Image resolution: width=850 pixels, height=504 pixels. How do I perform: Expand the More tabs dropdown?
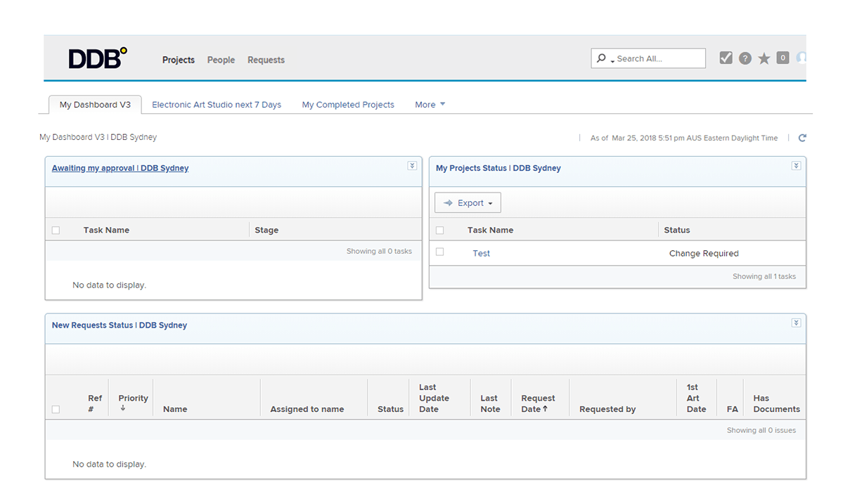pyautogui.click(x=430, y=105)
